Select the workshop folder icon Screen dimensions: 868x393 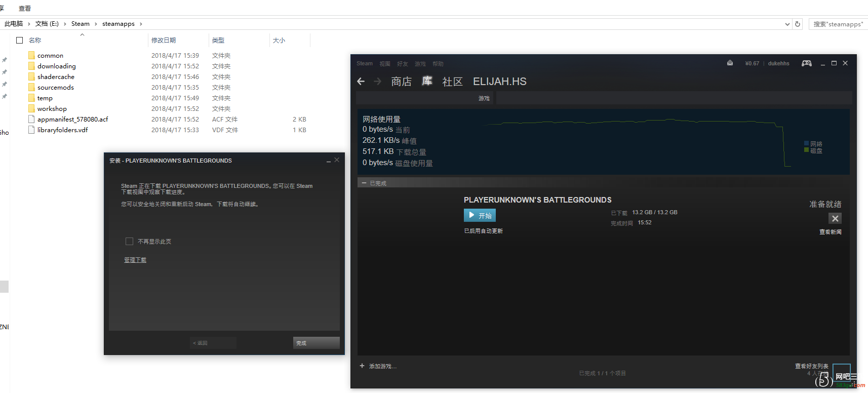click(31, 108)
